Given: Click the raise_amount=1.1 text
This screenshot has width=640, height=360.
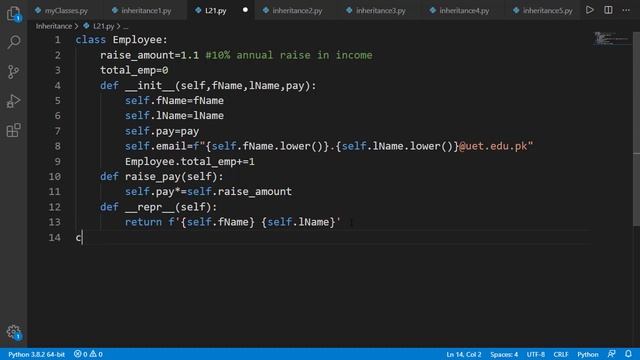Looking at the screenshot, I should tap(149, 55).
